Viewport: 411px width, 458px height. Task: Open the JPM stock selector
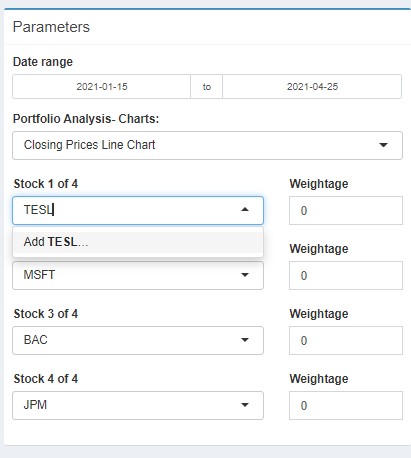pyautogui.click(x=138, y=405)
